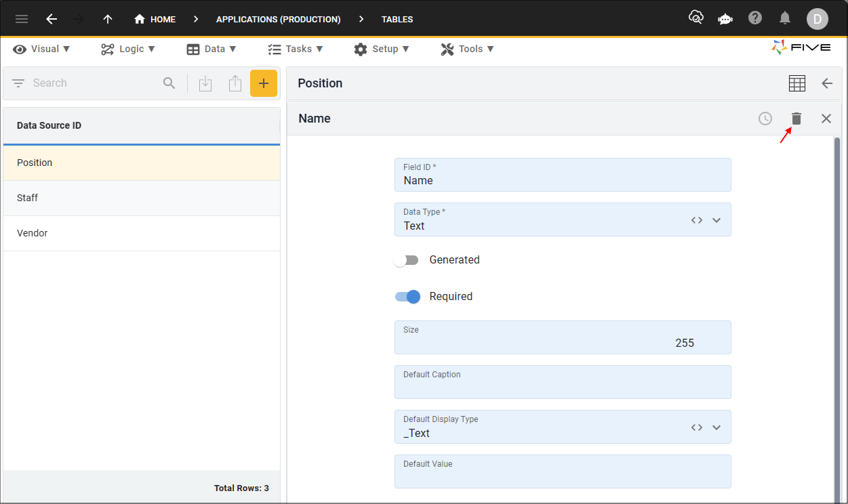The image size is (848, 504).
Task: Click the export upload icon
Action: (235, 83)
